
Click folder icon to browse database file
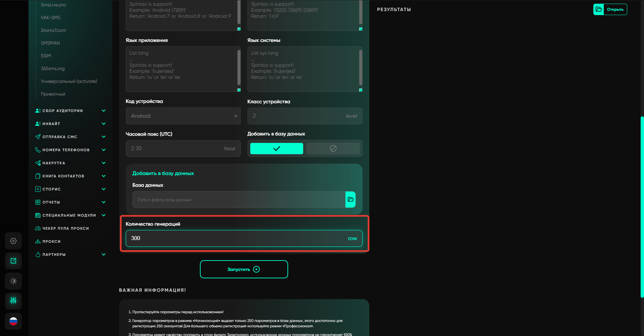point(351,200)
